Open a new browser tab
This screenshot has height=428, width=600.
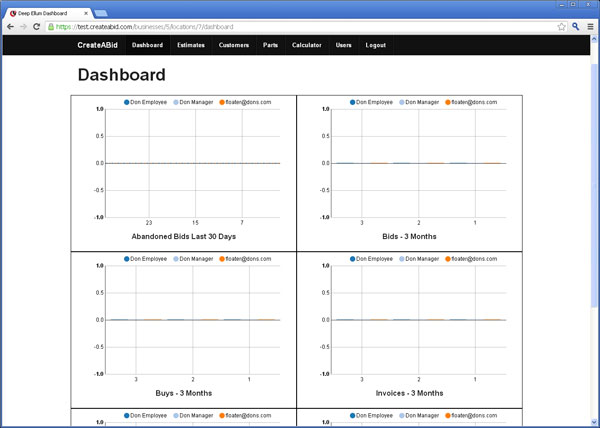(101, 12)
